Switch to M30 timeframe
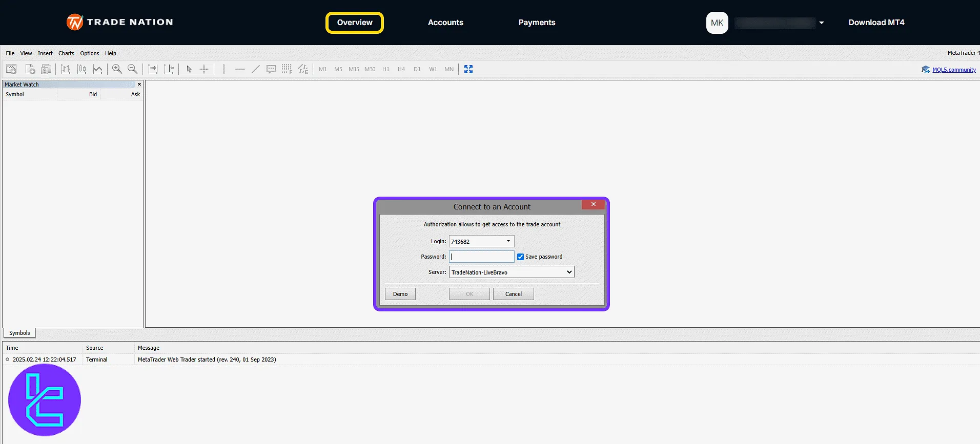The image size is (980, 444). click(x=370, y=69)
